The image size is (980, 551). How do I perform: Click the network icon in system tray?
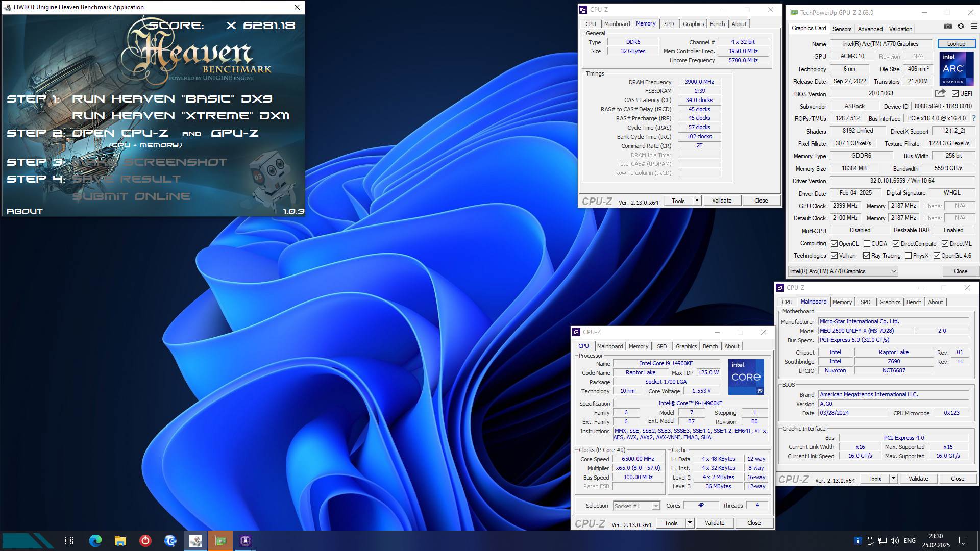point(883,541)
